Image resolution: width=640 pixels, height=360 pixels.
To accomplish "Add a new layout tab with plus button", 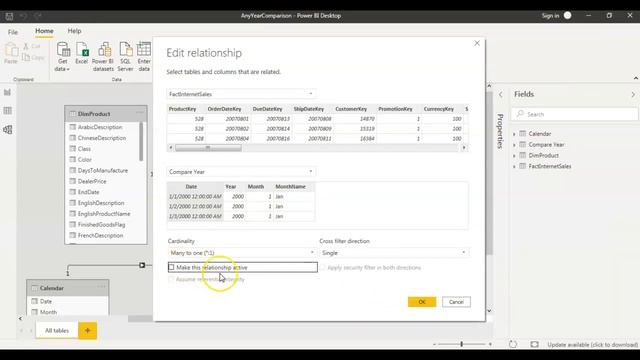I will [x=87, y=330].
